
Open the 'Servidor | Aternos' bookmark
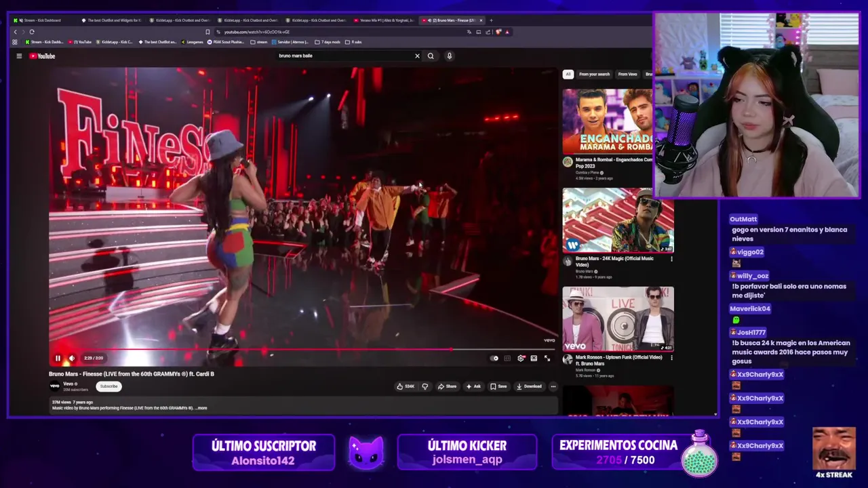(x=291, y=42)
